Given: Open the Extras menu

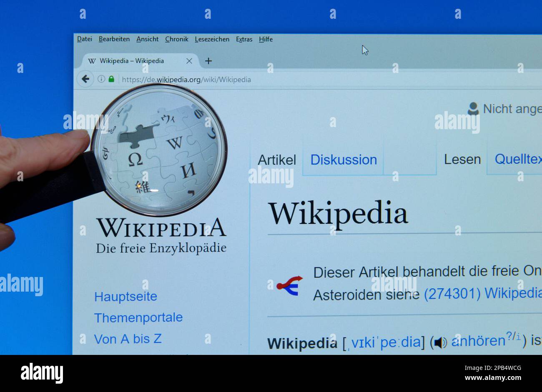Looking at the screenshot, I should pyautogui.click(x=244, y=39).
